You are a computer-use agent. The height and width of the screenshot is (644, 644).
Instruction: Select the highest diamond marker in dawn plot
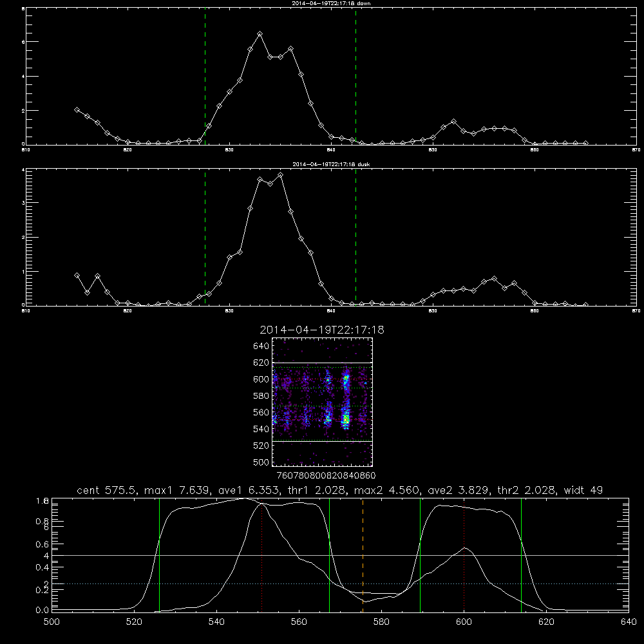pos(260,33)
